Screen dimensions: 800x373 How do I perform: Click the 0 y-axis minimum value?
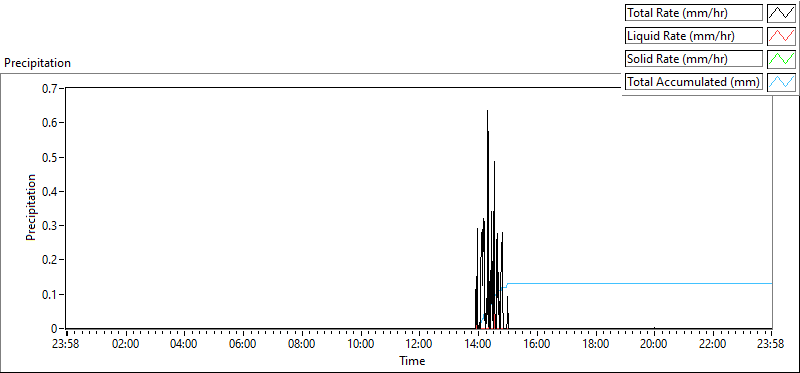tap(55, 329)
